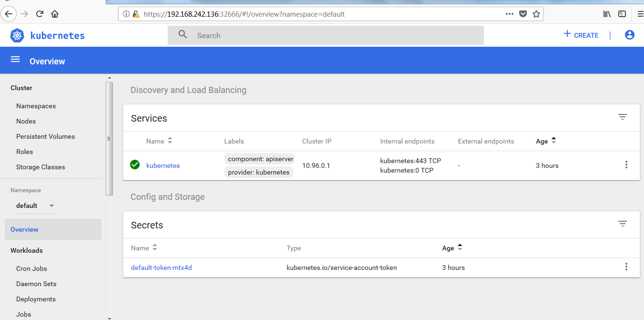Click green status check of kubernetes service

pyautogui.click(x=135, y=165)
